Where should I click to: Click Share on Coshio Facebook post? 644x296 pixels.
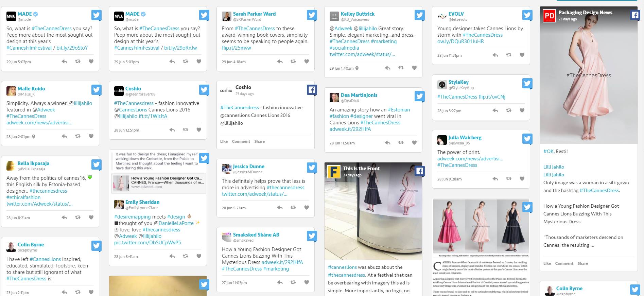(259, 141)
